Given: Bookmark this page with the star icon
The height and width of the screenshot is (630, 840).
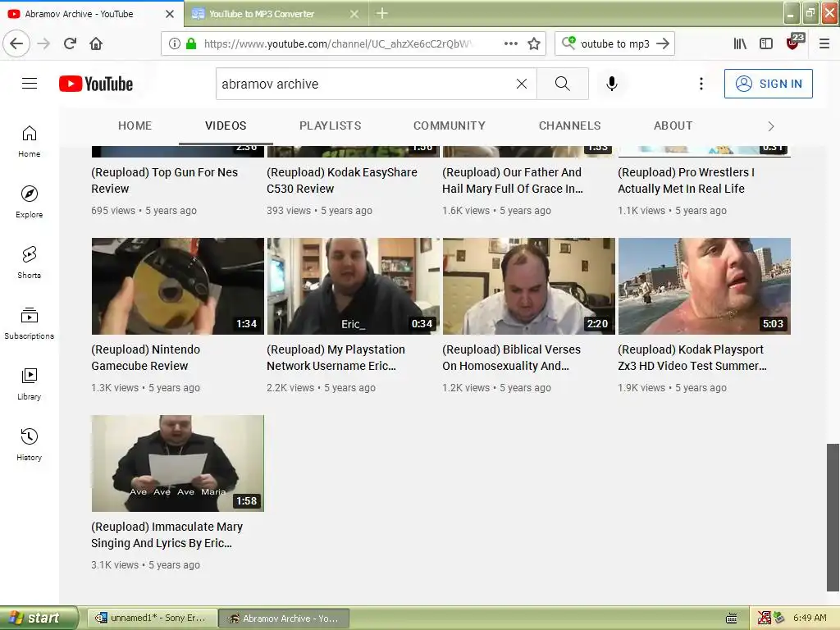Looking at the screenshot, I should (533, 43).
